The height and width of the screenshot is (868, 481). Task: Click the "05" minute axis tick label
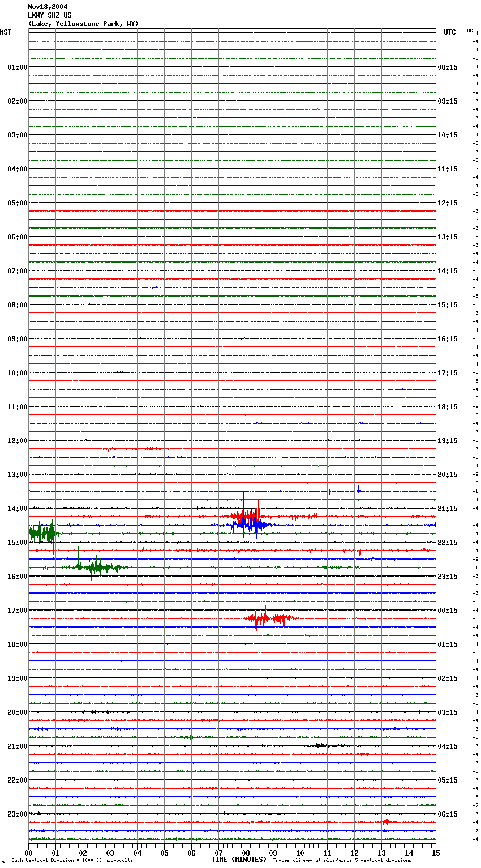pos(164,853)
